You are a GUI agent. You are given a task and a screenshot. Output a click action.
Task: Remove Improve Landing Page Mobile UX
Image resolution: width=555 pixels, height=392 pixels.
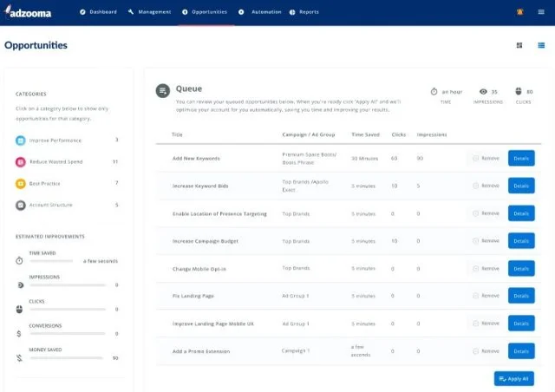point(486,323)
